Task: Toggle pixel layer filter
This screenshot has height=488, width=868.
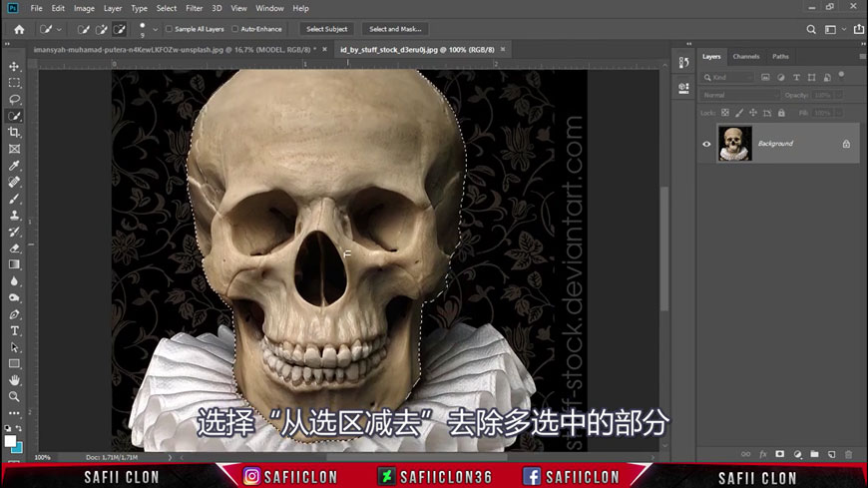Action: 765,78
